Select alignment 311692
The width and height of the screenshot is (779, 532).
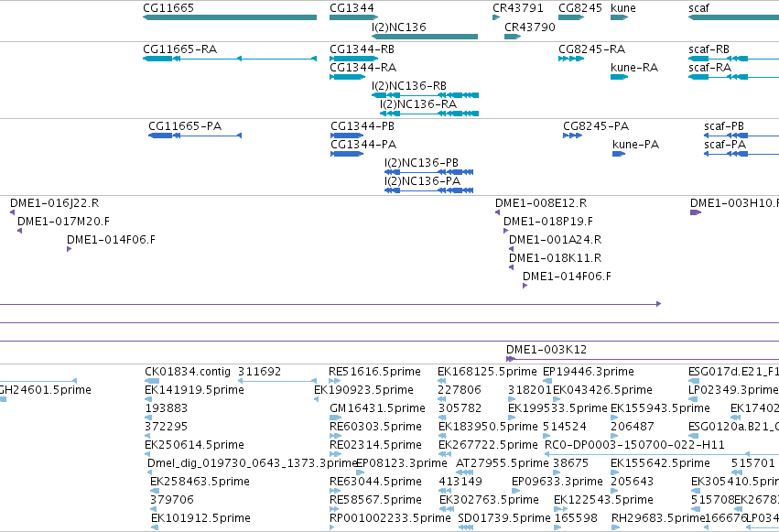(x=259, y=372)
